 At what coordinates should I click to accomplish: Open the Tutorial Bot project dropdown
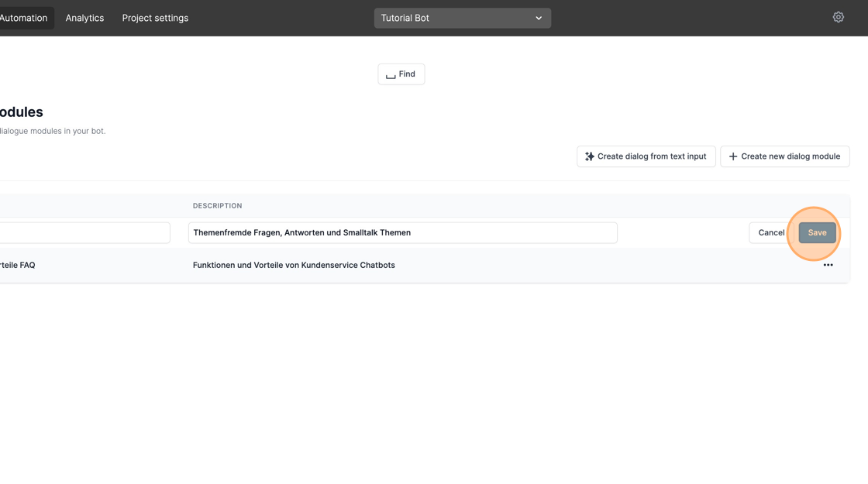[x=462, y=18]
